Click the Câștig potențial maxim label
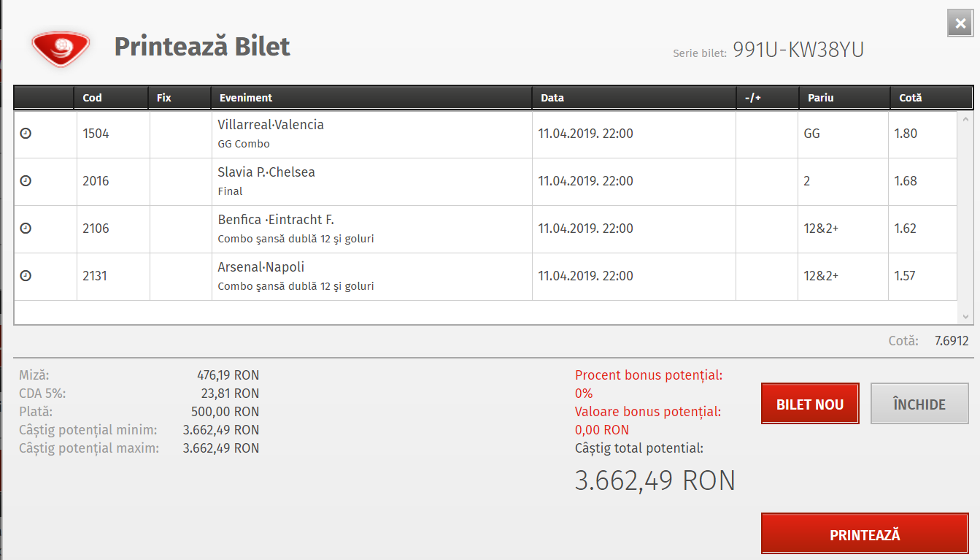980x560 pixels. point(88,448)
